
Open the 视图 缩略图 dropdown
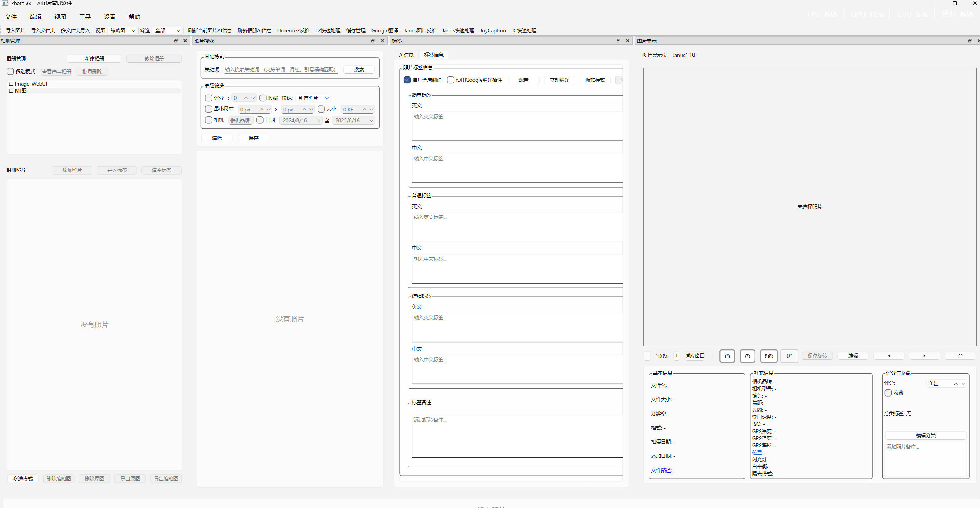121,30
